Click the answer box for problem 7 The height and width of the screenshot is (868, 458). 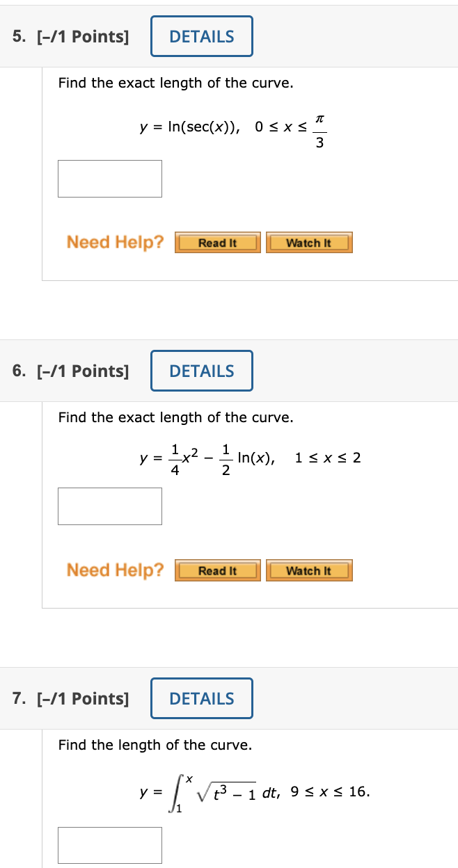point(109,844)
